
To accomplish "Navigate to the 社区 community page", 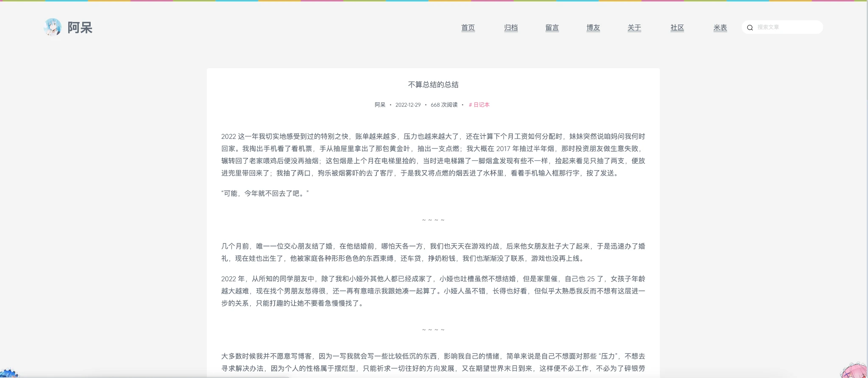I will pyautogui.click(x=677, y=28).
